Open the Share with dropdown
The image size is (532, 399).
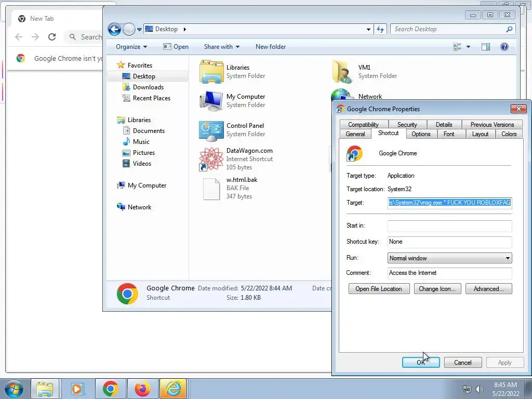[x=221, y=47]
